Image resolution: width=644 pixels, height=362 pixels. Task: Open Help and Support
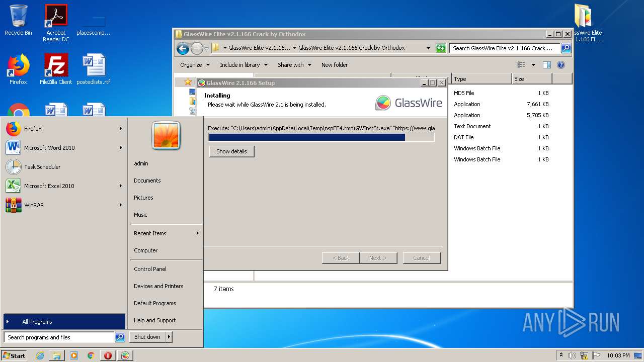[155, 320]
